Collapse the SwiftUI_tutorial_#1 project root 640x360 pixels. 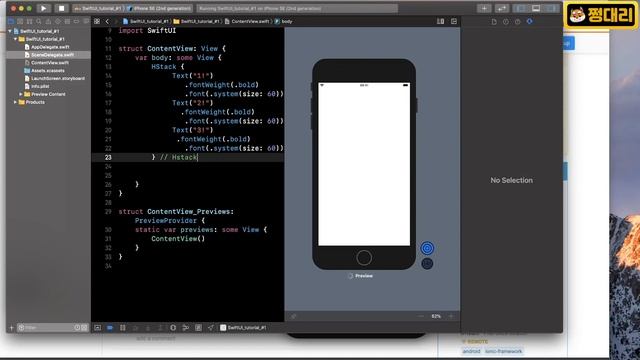(10, 31)
